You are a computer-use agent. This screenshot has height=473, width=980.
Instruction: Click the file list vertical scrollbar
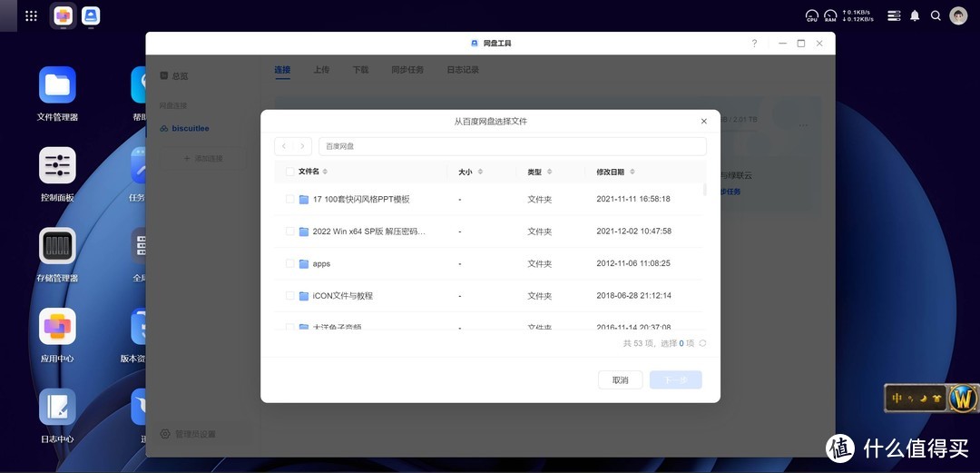pos(704,190)
